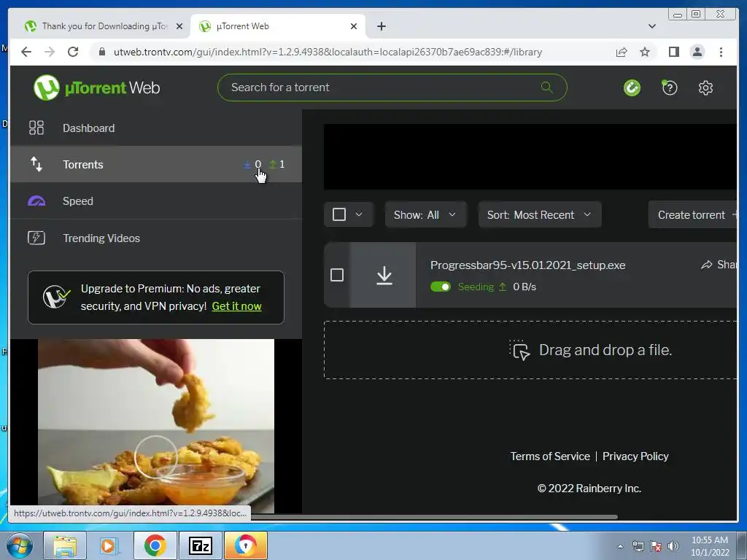Click the Trending Videos lightning icon
747x560 pixels.
pos(36,238)
